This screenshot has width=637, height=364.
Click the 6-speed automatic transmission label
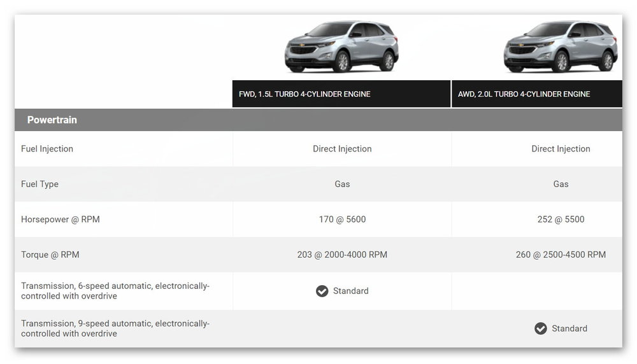115,291
